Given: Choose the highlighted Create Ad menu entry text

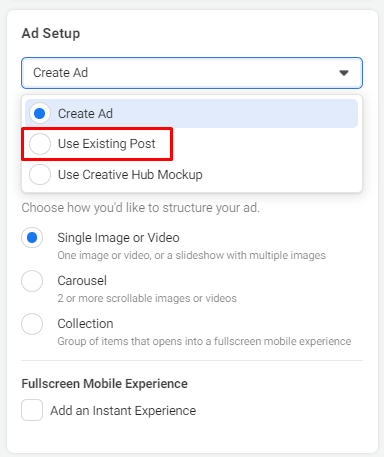Looking at the screenshot, I should [x=85, y=114].
